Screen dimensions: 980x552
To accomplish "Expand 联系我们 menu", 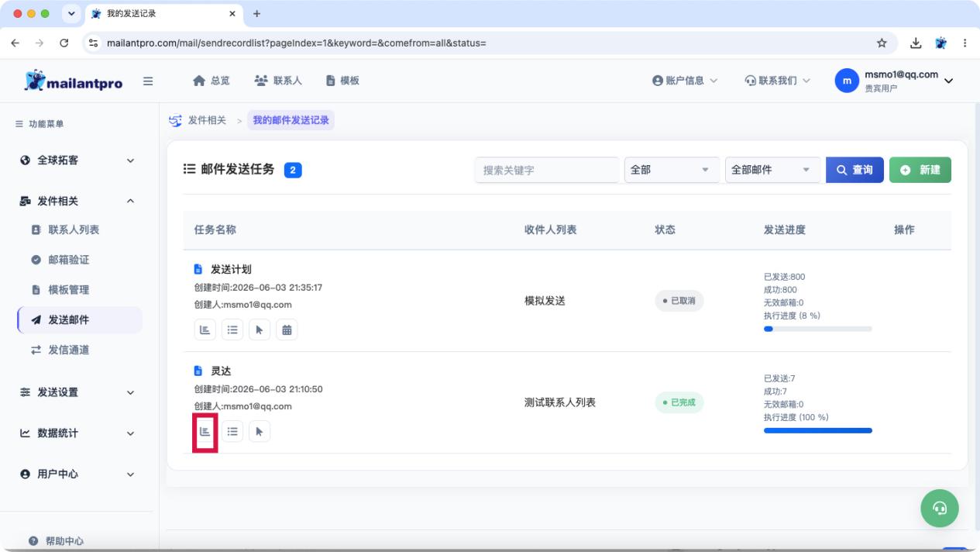I will click(778, 81).
